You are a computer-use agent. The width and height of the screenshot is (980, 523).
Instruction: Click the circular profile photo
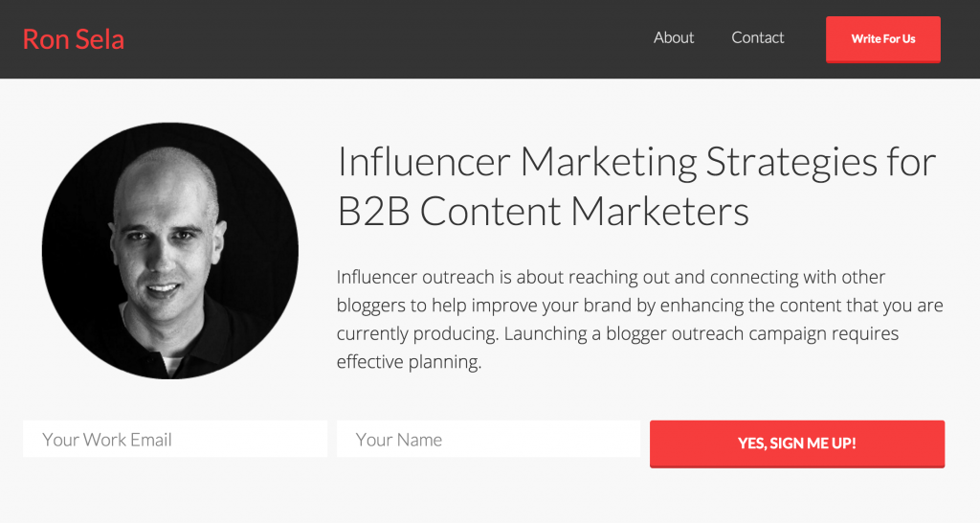[x=170, y=251]
